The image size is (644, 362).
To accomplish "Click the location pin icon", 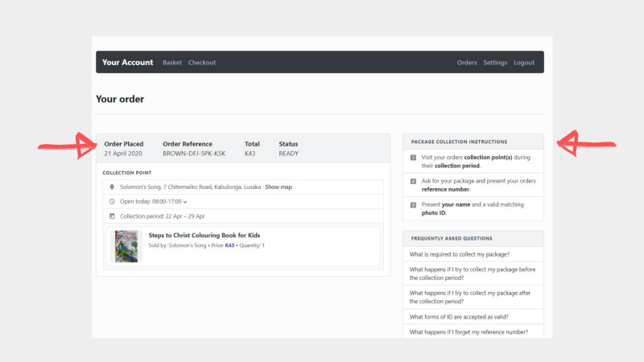I will click(112, 187).
